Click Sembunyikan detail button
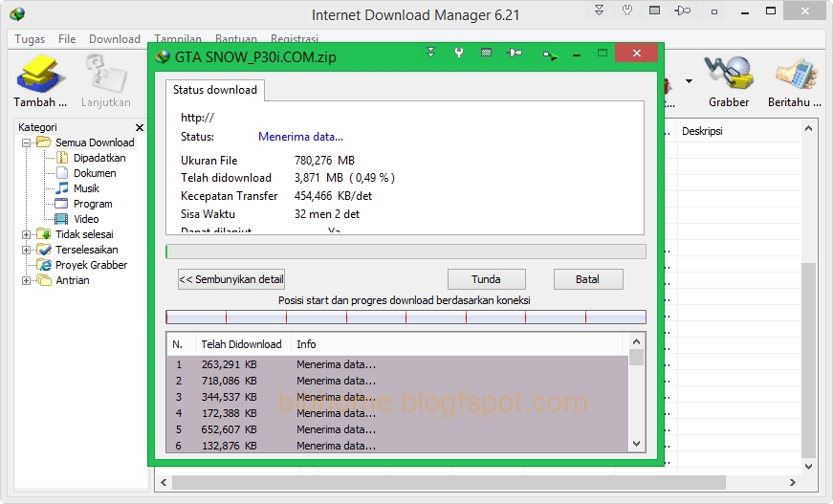This screenshot has width=833, height=504. point(231,279)
